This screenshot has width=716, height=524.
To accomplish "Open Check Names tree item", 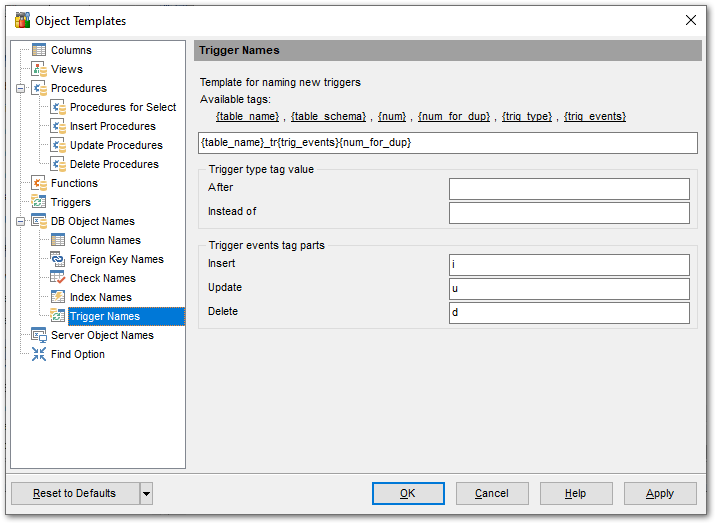I will [x=102, y=278].
